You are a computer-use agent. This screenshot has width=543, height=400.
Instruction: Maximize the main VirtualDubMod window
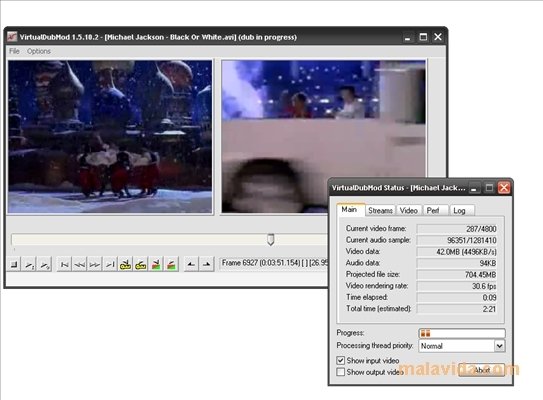(x=423, y=37)
